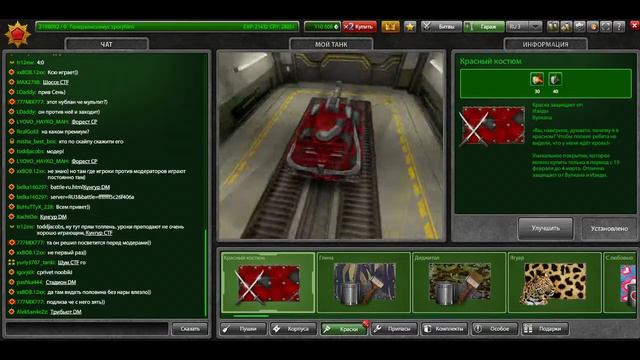Click username AlekSandr2z in chat
This screenshot has width=640, height=360.
pos(32,312)
